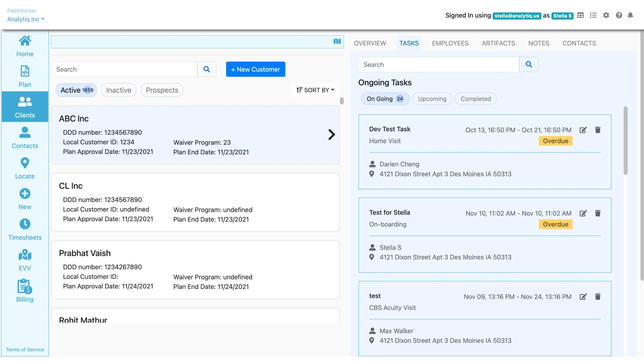Screen dimensions: 644x363
Task: Open the EVV map icon in sidebar
Action: pyautogui.click(x=25, y=255)
